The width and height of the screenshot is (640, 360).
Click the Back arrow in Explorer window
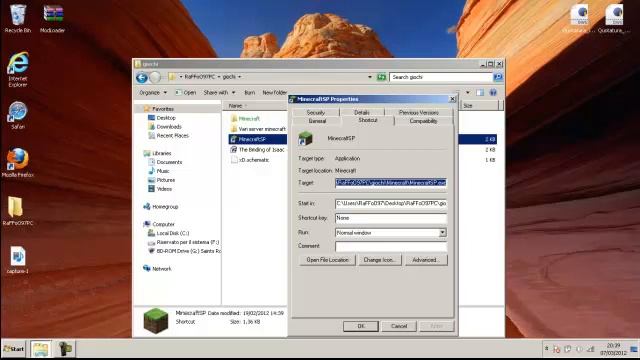pyautogui.click(x=142, y=77)
